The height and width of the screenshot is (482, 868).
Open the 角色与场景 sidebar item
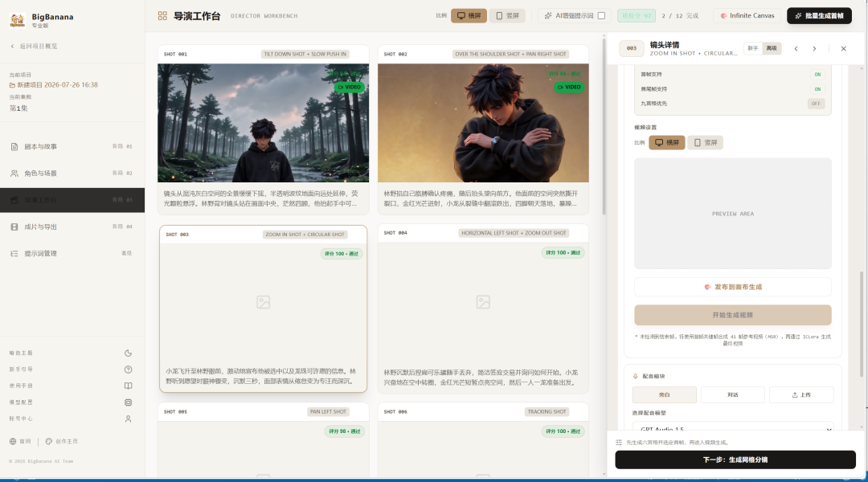click(72, 174)
